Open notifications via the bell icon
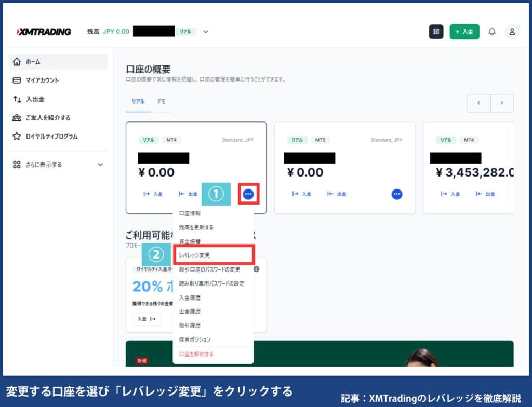This screenshot has width=532, height=407. point(492,31)
